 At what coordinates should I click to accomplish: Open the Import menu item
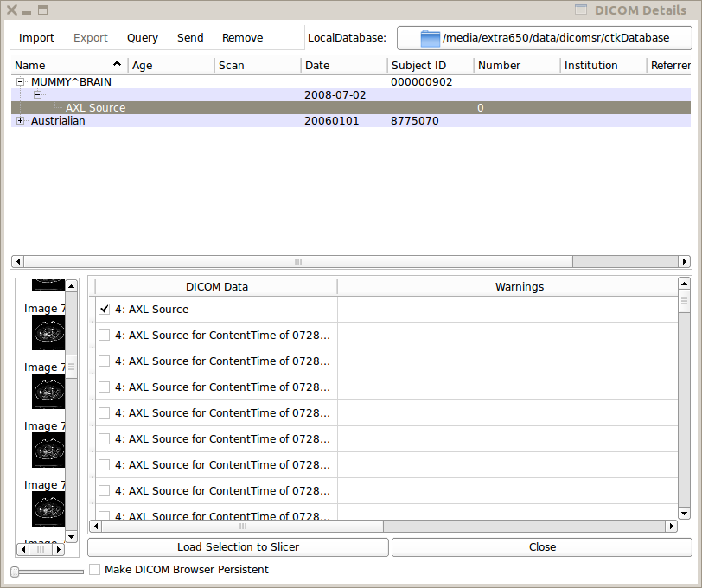(x=36, y=38)
